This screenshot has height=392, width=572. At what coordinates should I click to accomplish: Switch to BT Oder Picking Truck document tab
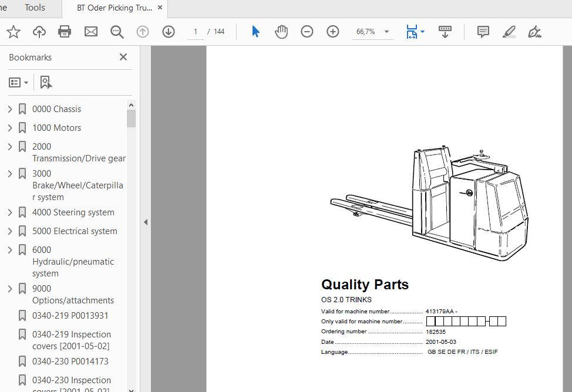(x=114, y=8)
